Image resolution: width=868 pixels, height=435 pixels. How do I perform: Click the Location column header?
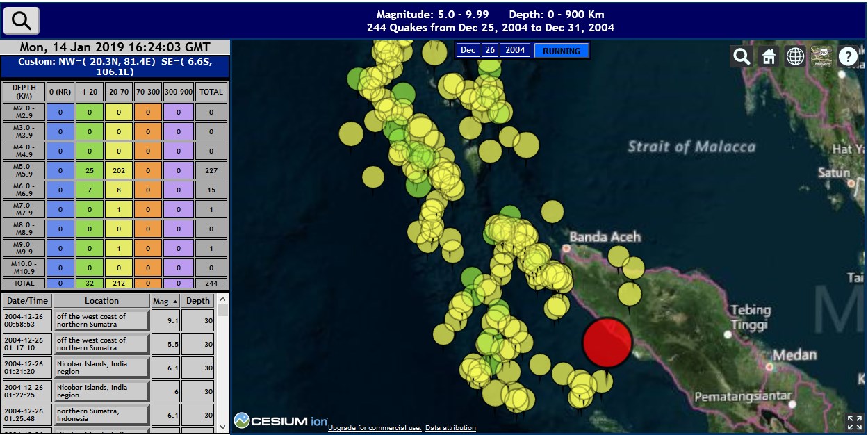click(x=101, y=301)
